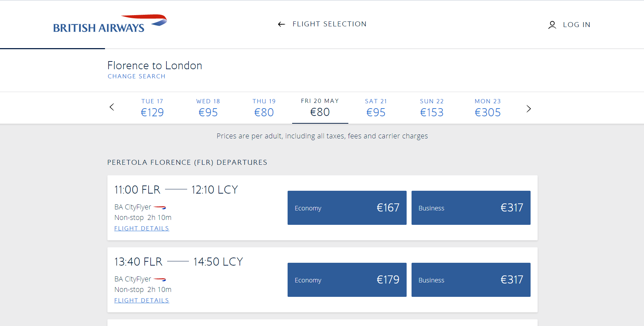Select the THU 19 €80 date tab
The width and height of the screenshot is (644, 326).
pos(264,108)
